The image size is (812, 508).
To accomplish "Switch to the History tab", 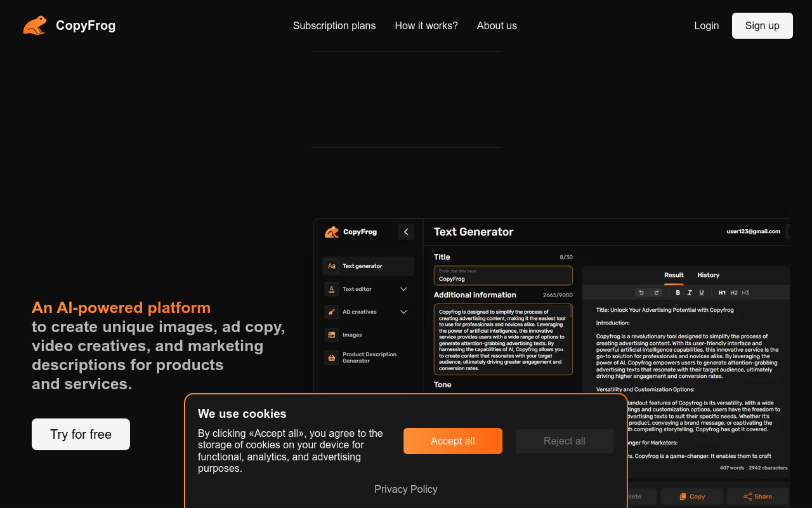I will pos(708,275).
